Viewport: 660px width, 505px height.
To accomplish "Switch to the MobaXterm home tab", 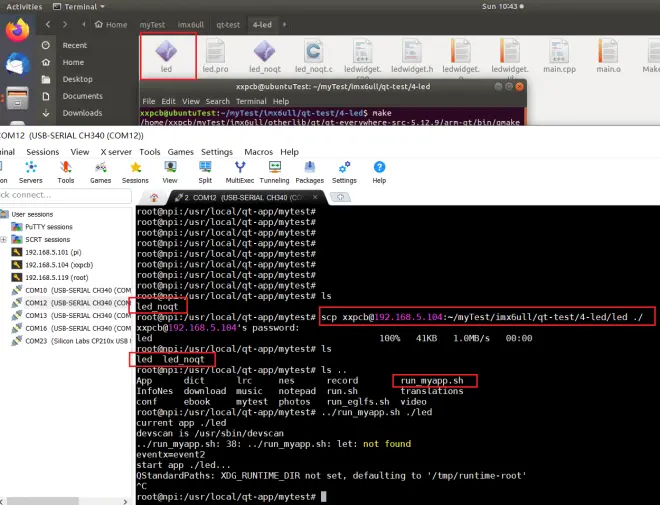I will (x=154, y=197).
